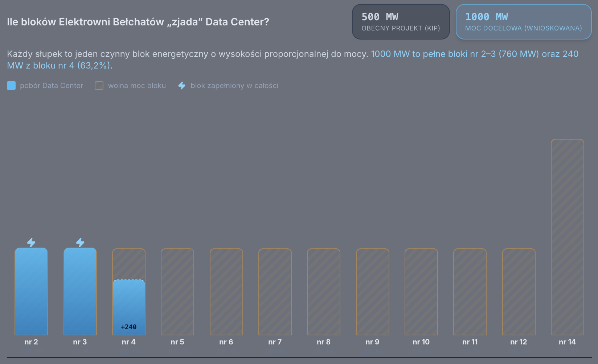
Task: Select the 1000 MW target power option
Action: pyautogui.click(x=524, y=22)
